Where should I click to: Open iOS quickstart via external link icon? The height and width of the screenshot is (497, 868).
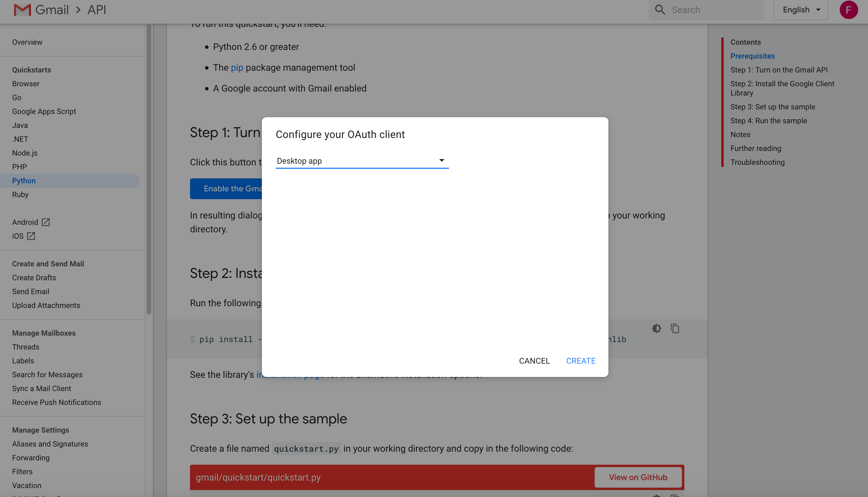(x=31, y=236)
